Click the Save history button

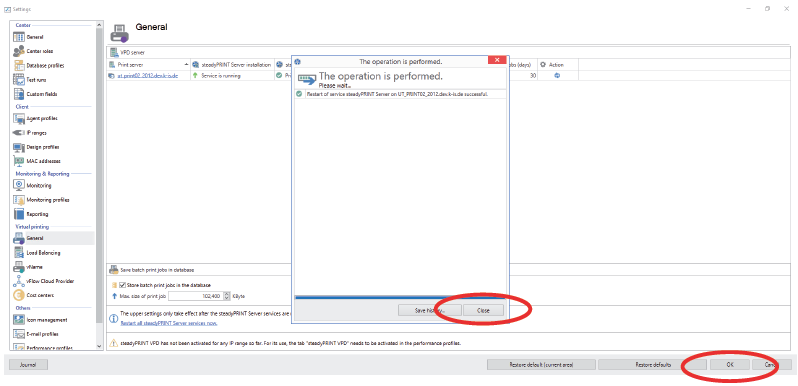(x=430, y=310)
